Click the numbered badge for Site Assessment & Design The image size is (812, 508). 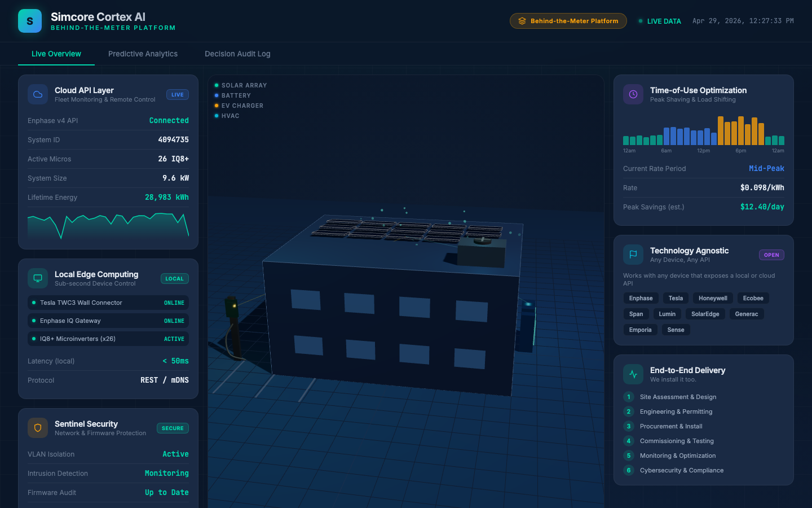coord(628,397)
